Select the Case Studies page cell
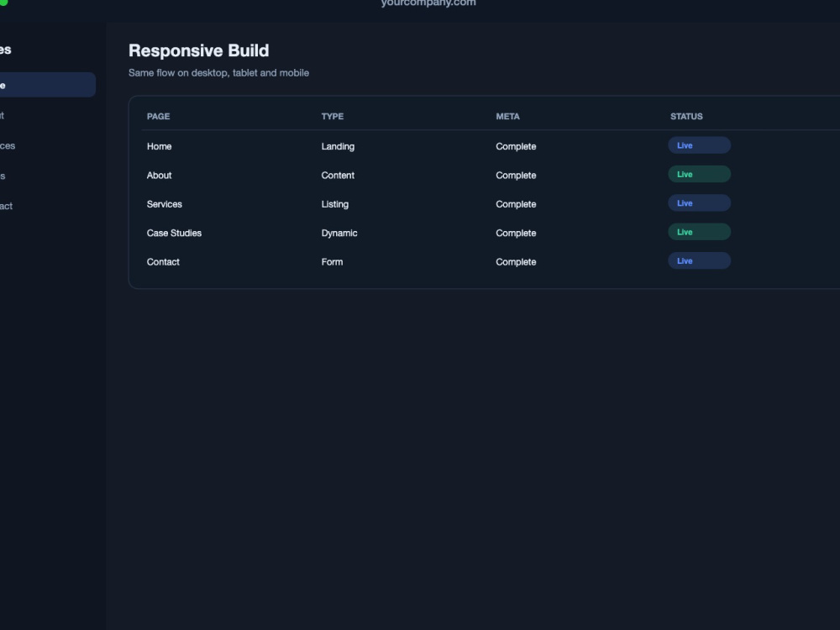Screen dimensions: 840x630 point(174,233)
